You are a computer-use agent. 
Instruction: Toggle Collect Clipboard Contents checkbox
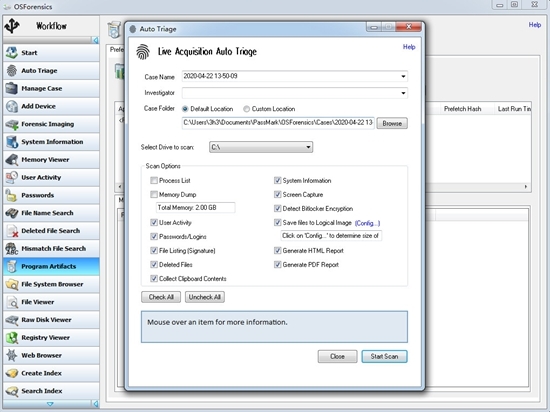click(x=154, y=279)
